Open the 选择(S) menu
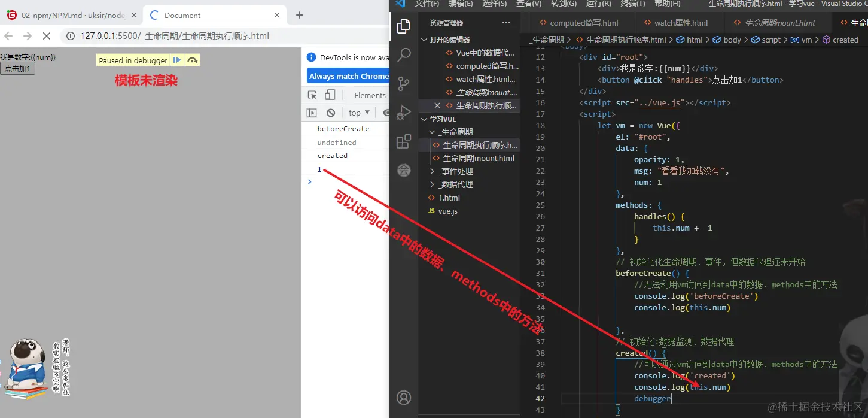The width and height of the screenshot is (868, 418). (x=495, y=4)
